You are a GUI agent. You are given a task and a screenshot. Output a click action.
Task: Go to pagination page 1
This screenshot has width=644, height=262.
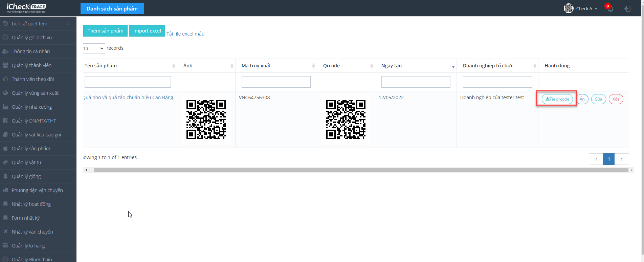click(609, 159)
